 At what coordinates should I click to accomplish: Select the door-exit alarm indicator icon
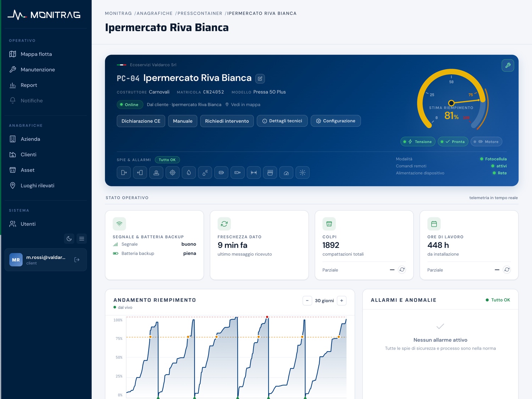[124, 173]
